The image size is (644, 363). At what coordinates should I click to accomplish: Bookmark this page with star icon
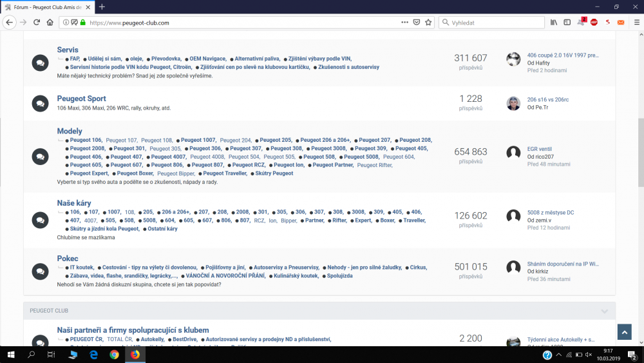[x=428, y=23]
